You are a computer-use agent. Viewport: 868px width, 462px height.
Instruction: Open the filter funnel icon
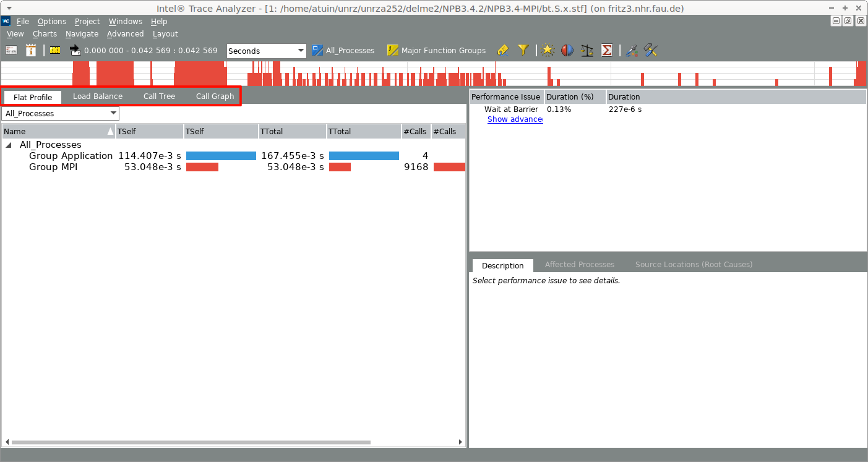tap(523, 50)
